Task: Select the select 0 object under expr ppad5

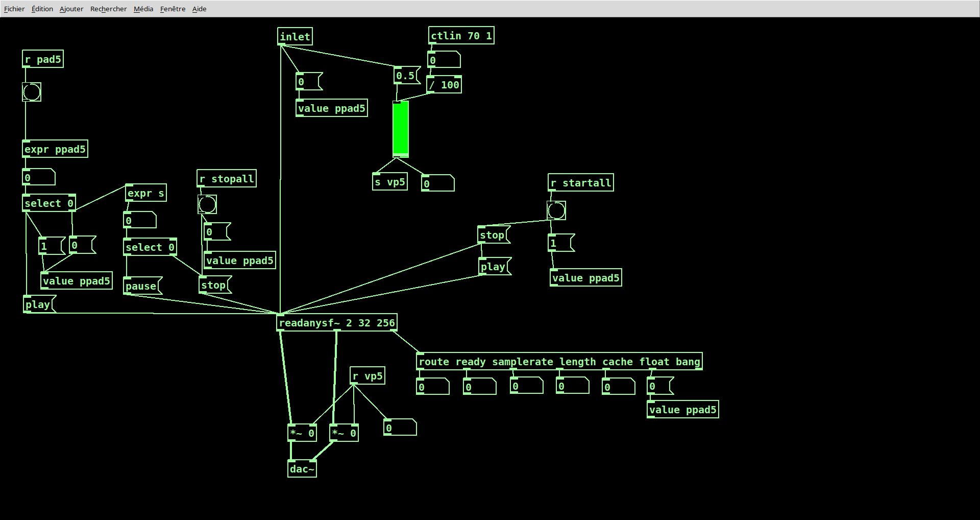Action: tap(49, 203)
